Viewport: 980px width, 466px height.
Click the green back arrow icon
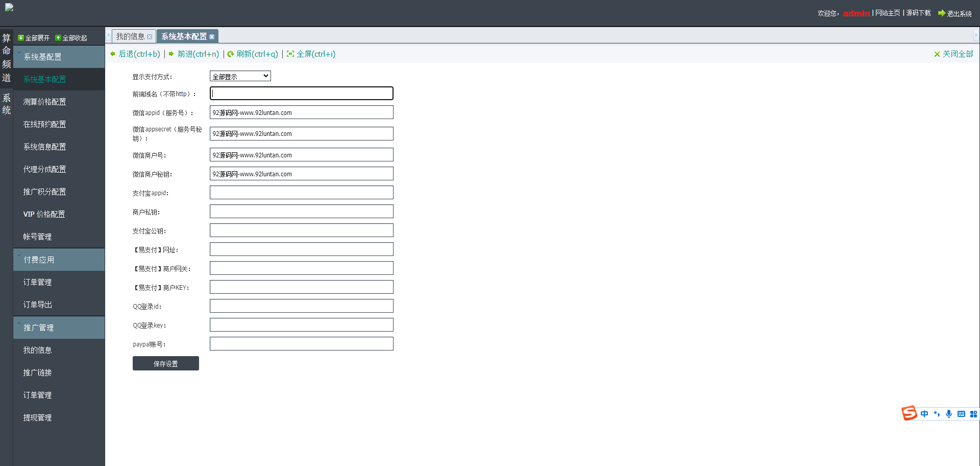[x=113, y=54]
